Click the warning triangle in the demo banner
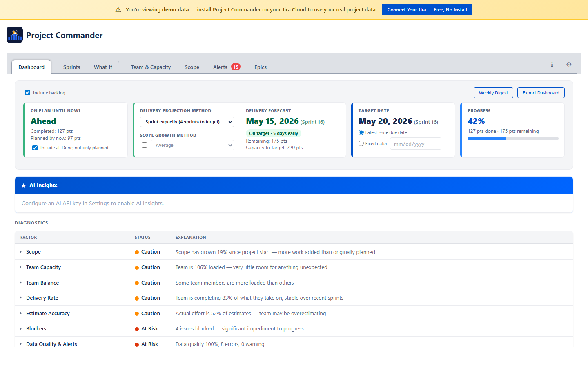 118,9
